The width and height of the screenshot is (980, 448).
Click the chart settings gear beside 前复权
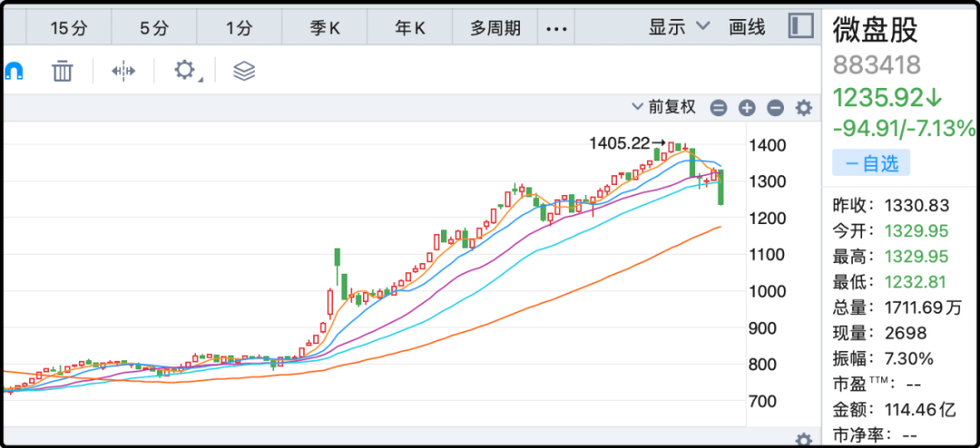click(x=803, y=108)
